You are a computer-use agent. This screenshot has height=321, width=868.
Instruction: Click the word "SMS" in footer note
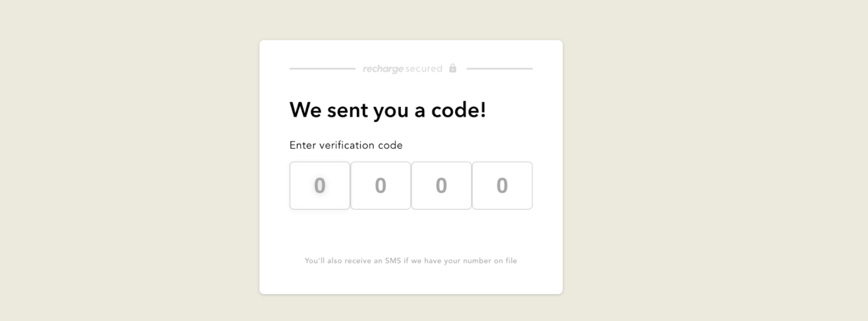click(393, 261)
